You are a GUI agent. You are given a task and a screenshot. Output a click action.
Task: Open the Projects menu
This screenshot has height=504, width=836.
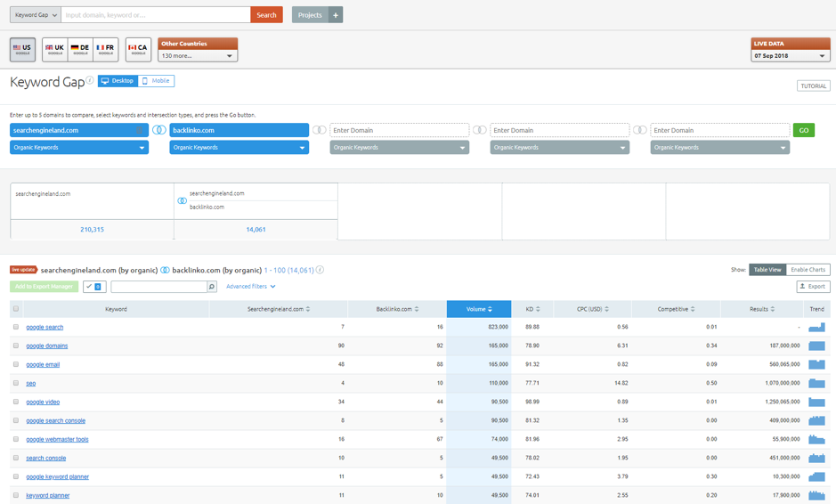coord(310,15)
